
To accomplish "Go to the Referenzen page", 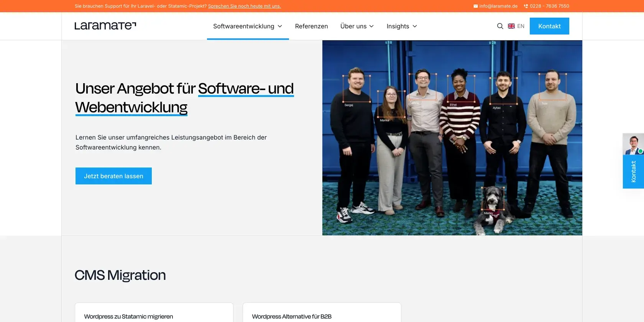I will 311,26.
